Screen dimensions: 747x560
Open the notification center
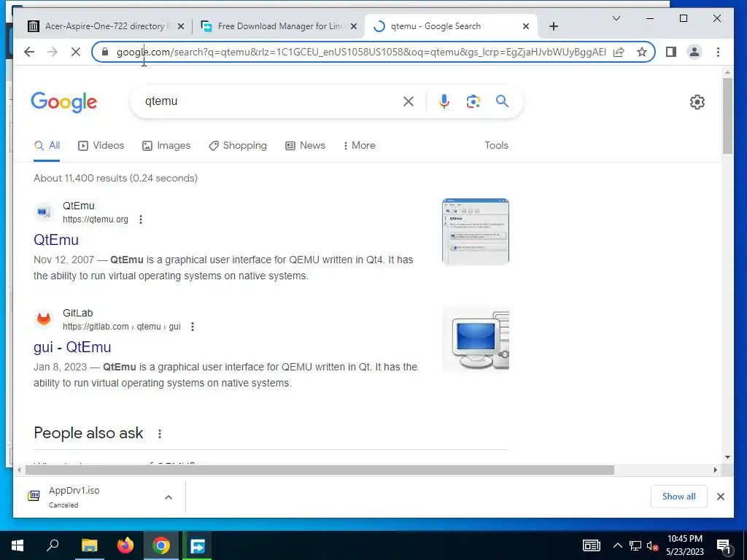(723, 545)
